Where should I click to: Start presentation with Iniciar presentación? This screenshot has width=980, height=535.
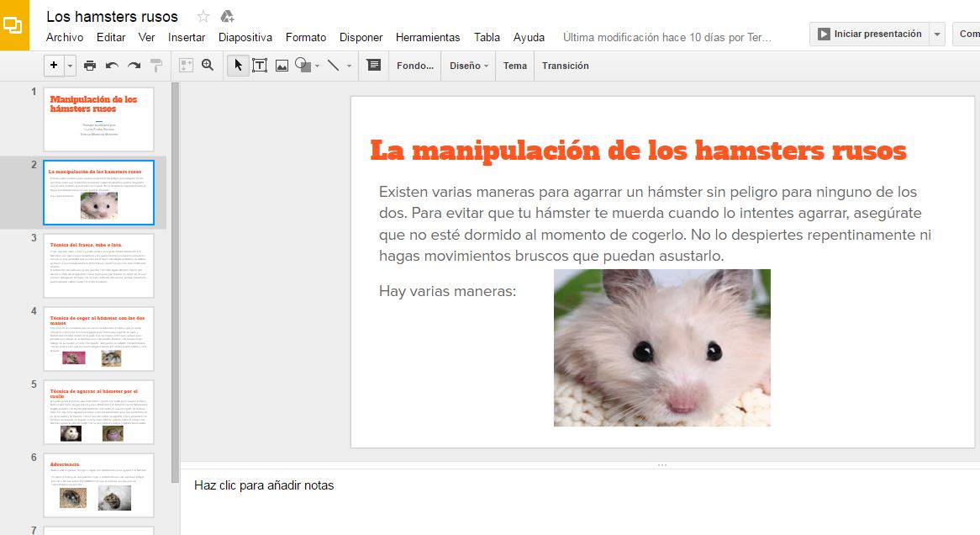pos(869,34)
